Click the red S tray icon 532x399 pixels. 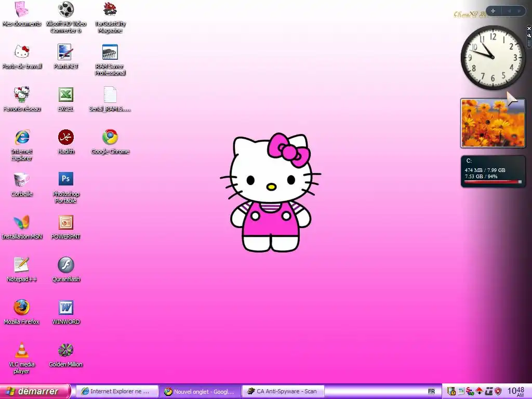[x=470, y=392]
